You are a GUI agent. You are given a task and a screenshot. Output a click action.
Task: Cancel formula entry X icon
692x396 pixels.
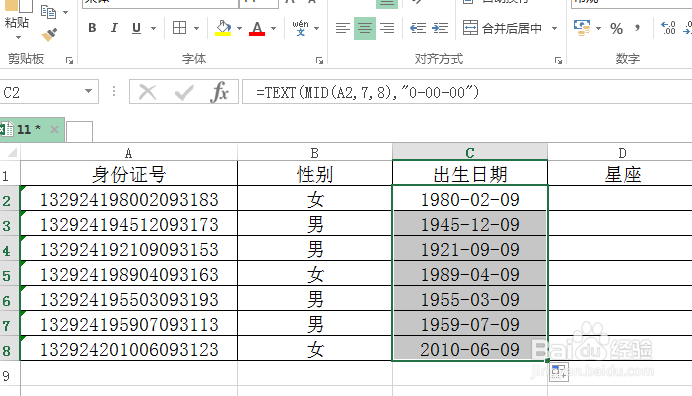(147, 92)
